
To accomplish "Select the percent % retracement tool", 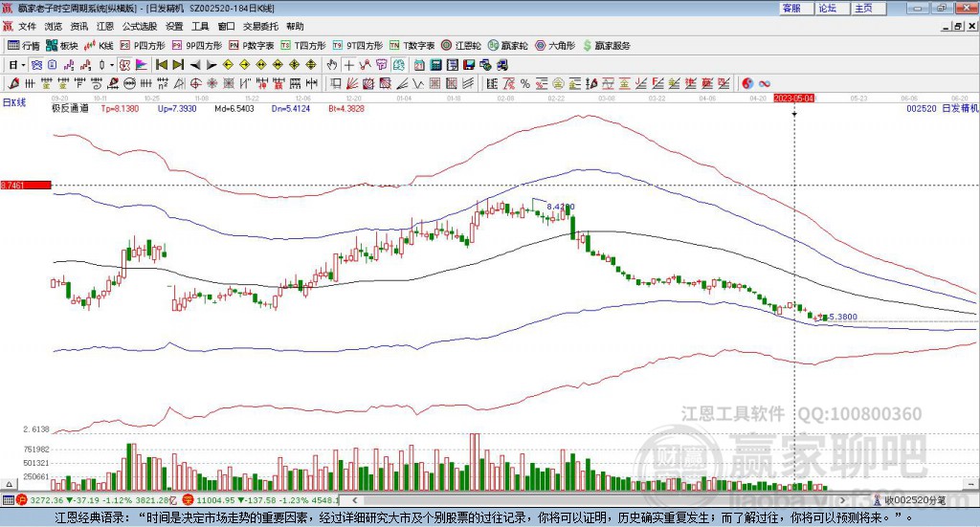I will click(x=525, y=83).
